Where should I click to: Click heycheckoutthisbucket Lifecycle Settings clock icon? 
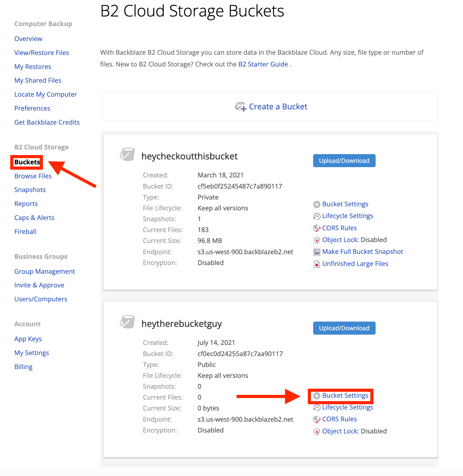pos(317,216)
